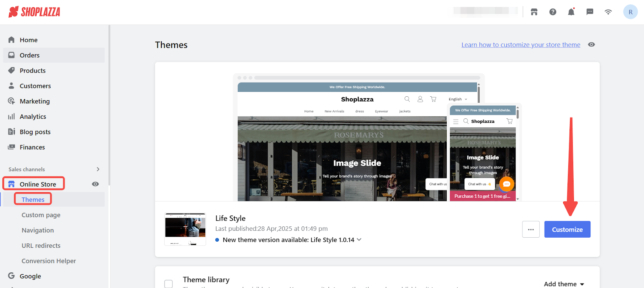Open the Life Style theme more options button
644x288 pixels.
(x=531, y=230)
